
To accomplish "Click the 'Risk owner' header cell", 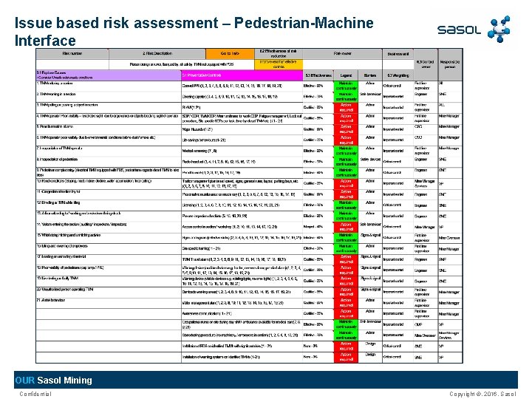I will tap(342, 54).
